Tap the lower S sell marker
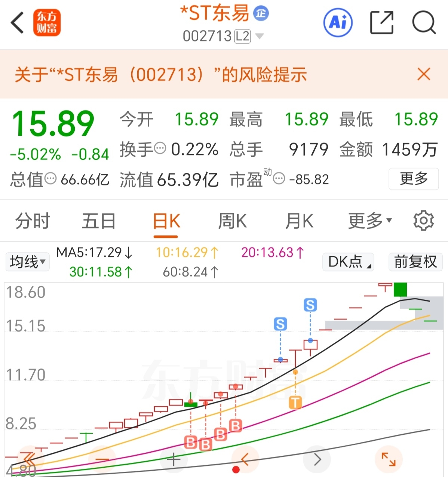This screenshot has height=477, width=448. 280,324
